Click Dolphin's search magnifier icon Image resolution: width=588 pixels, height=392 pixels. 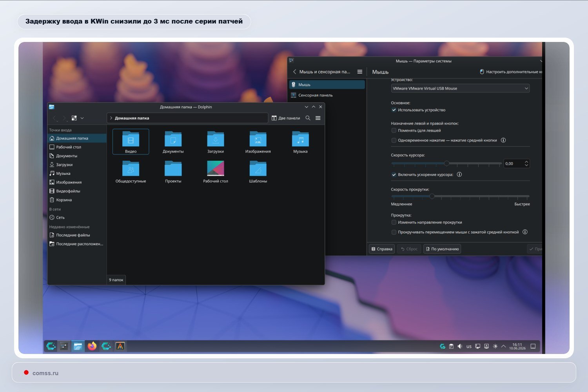pos(308,118)
